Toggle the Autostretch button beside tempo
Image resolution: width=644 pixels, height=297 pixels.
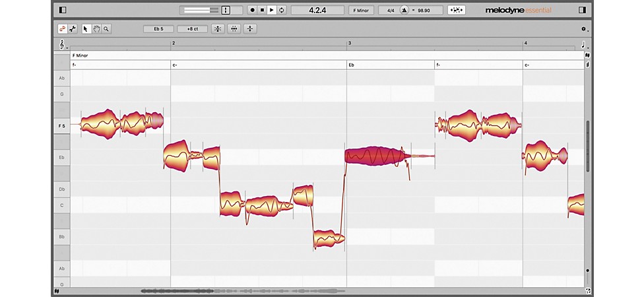[x=457, y=10]
